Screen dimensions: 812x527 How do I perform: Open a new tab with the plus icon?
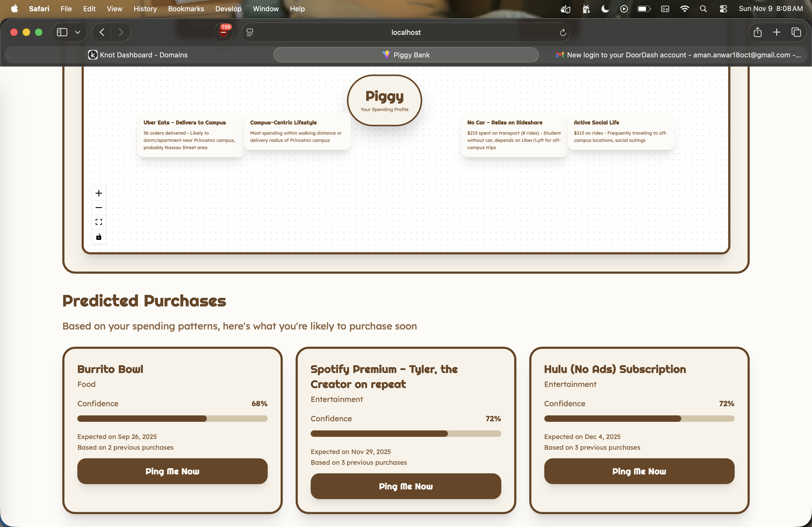point(777,32)
